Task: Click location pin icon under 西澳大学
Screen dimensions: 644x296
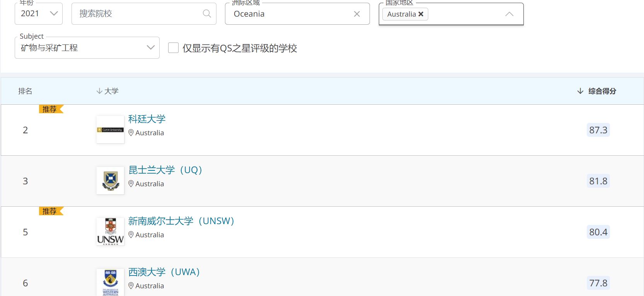Action: 131,286
